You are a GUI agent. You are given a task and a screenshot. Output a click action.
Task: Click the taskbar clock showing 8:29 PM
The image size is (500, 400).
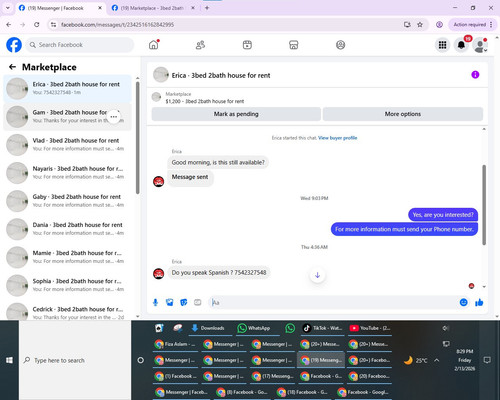465,360
